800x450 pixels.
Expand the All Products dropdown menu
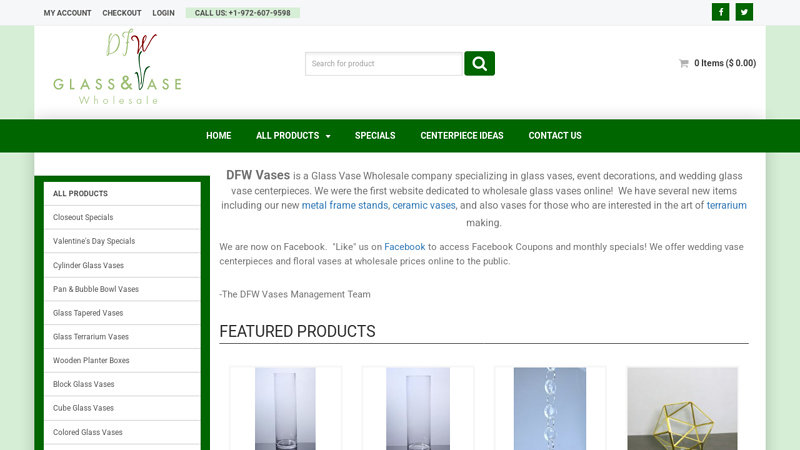click(293, 136)
